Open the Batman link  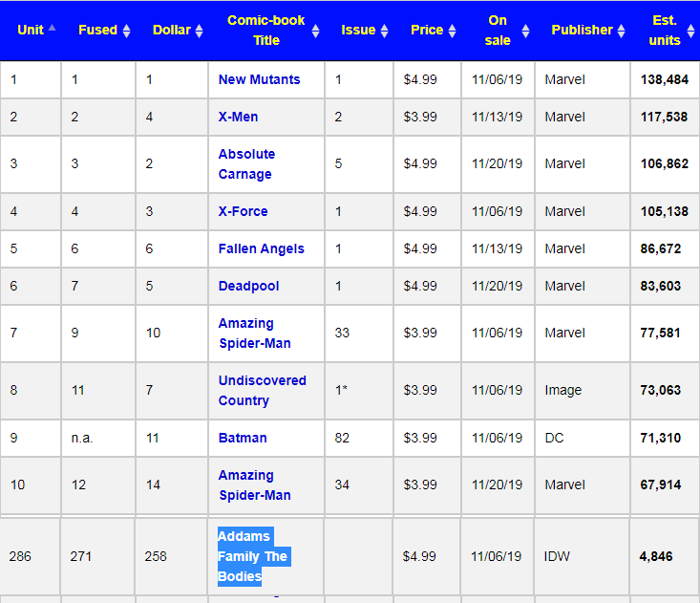coord(243,438)
